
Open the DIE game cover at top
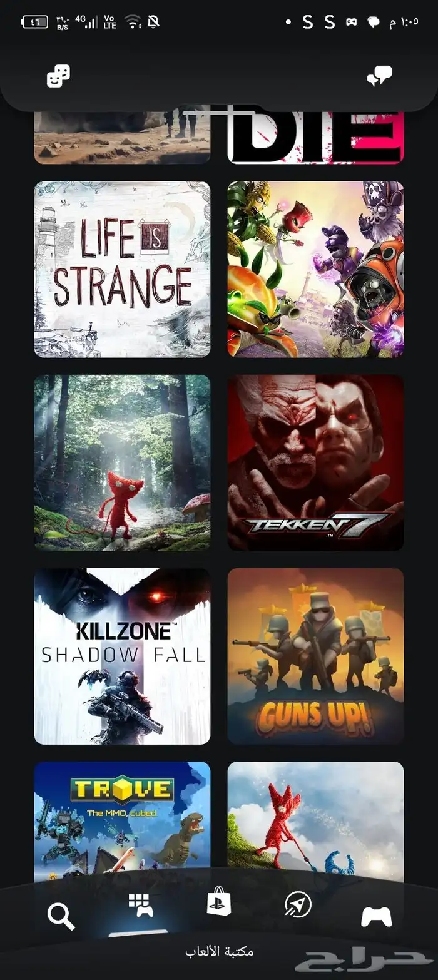pos(316,138)
